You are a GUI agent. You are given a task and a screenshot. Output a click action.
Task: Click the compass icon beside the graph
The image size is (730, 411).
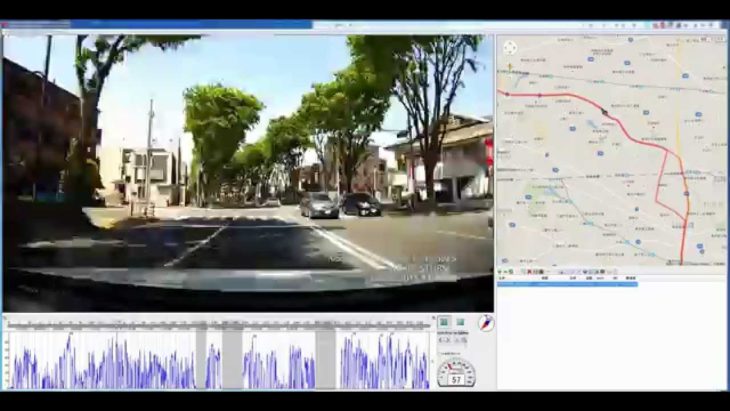coord(486,322)
